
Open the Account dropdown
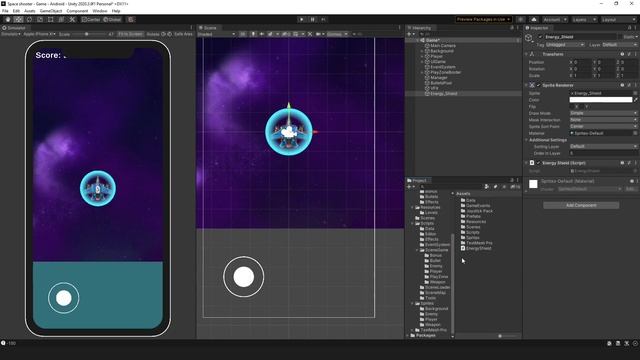coord(555,19)
